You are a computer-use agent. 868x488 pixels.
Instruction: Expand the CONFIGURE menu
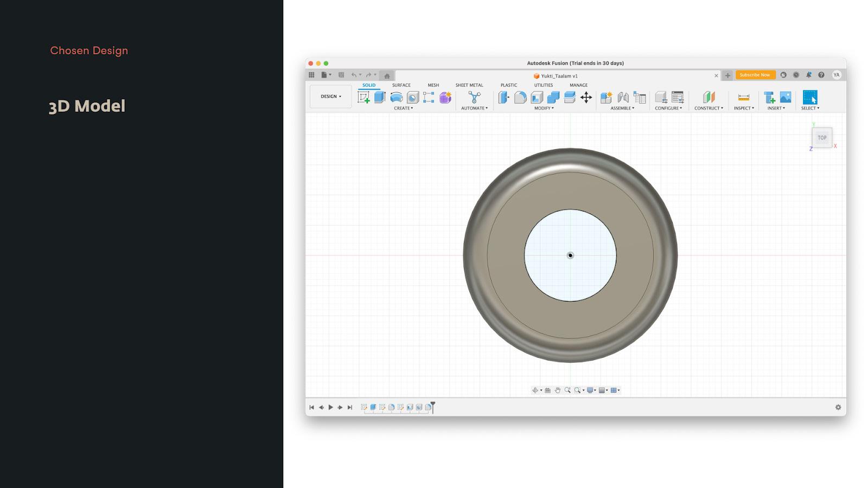point(668,108)
